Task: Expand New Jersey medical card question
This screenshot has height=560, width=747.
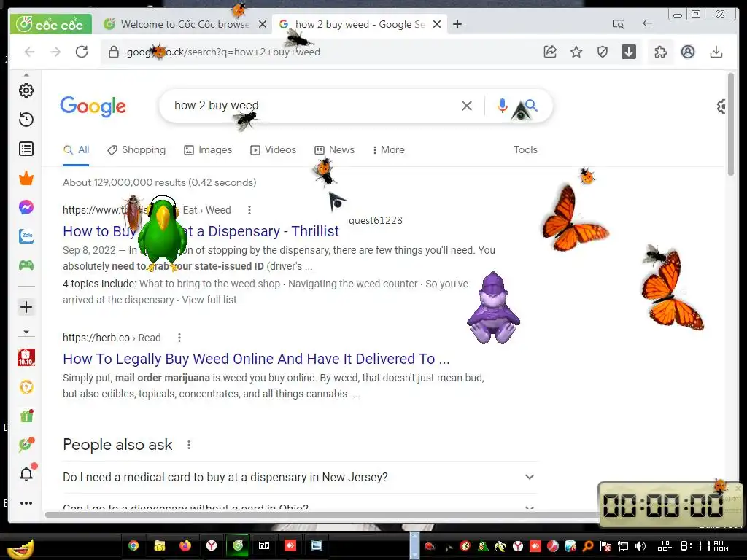Action: (x=300, y=477)
